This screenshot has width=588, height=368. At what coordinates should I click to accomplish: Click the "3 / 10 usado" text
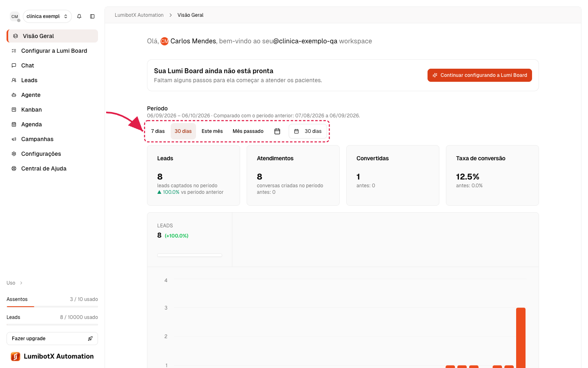84,299
